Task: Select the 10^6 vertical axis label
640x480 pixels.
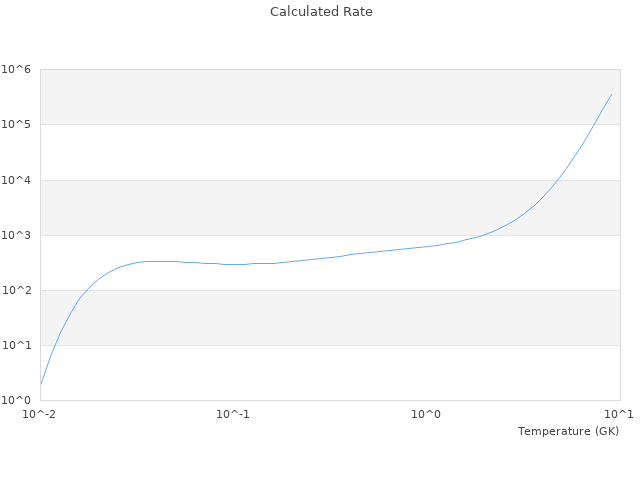Action: [16, 69]
